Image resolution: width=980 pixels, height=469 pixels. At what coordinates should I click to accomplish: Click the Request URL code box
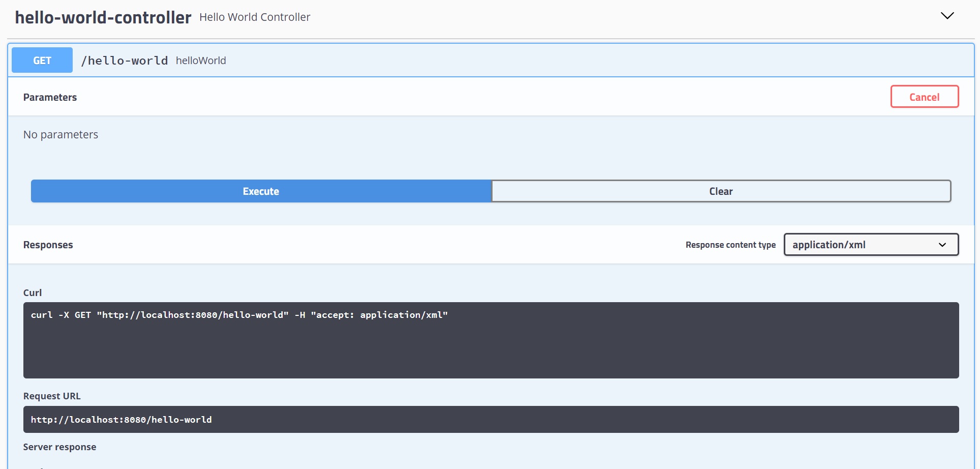click(x=491, y=420)
